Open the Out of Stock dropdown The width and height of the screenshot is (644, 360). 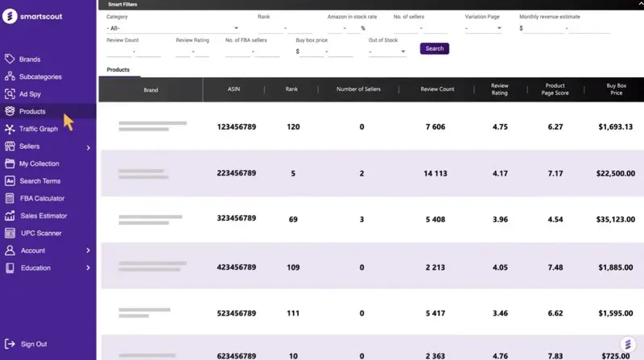387,52
